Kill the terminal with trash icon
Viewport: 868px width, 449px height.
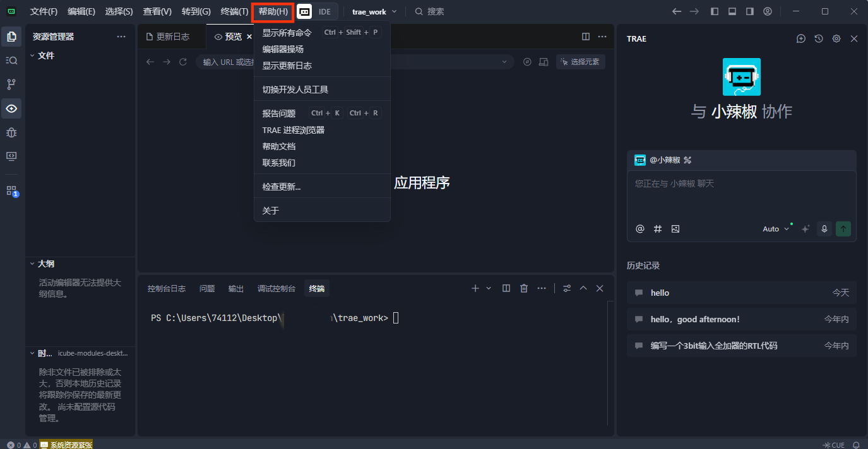(x=524, y=288)
